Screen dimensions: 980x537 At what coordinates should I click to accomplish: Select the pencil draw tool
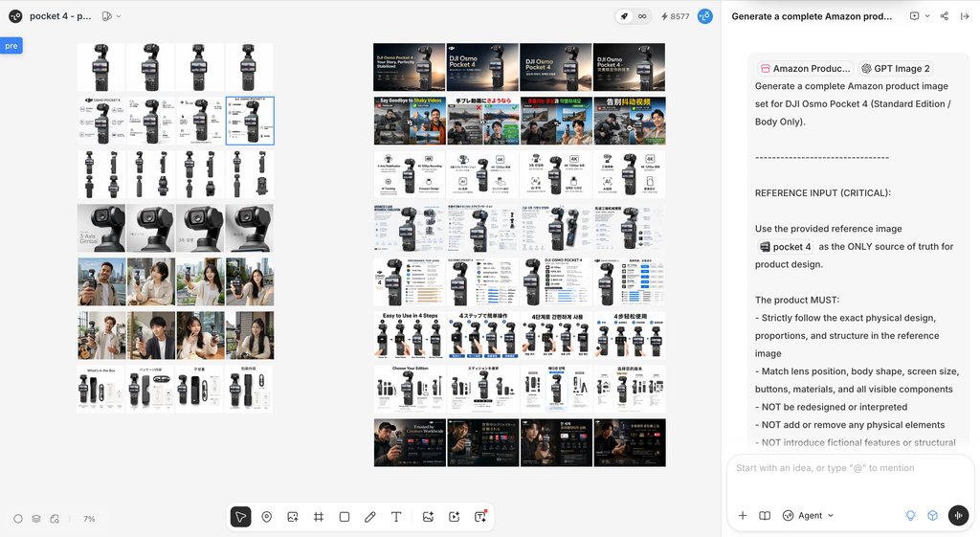point(370,517)
